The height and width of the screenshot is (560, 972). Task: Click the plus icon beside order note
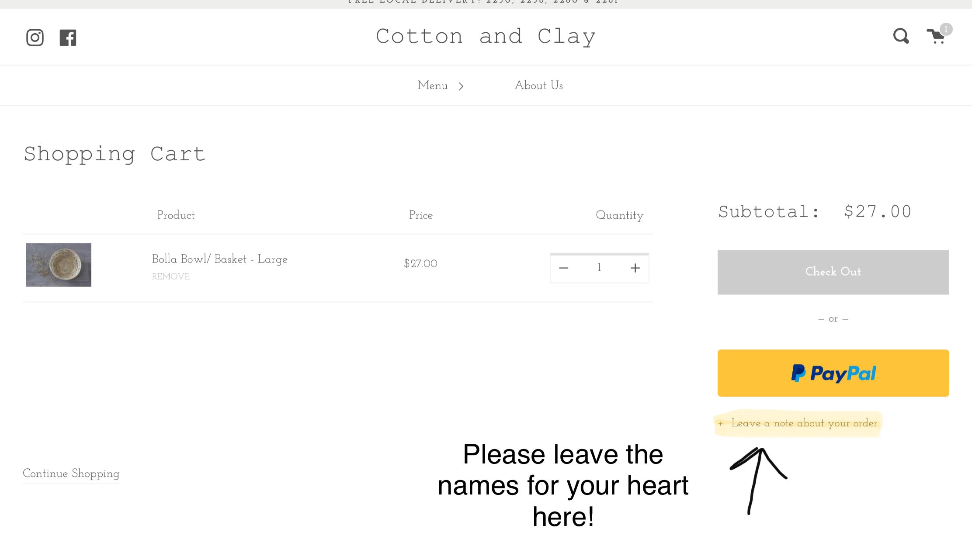pos(721,424)
